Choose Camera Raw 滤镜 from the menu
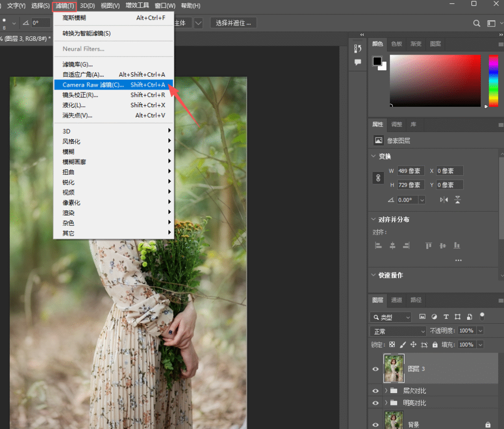504x429 pixels. pyautogui.click(x=114, y=85)
